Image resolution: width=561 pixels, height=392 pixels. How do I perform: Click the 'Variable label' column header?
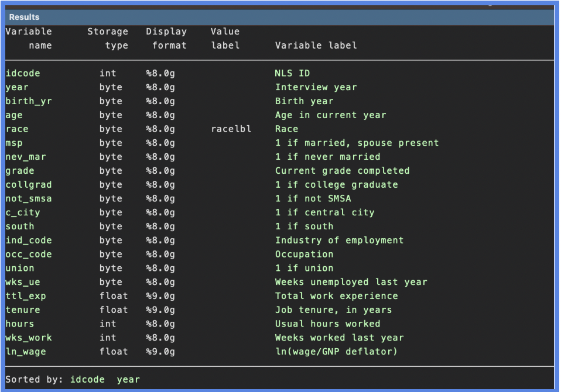[x=316, y=46]
